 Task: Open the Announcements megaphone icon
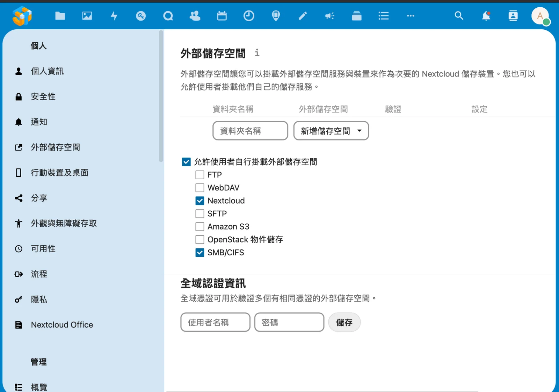click(x=329, y=16)
